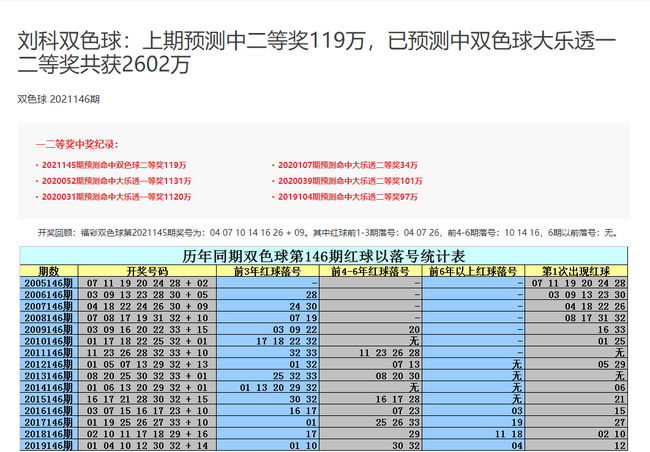The height and width of the screenshot is (452, 650).
Task: Select the 2013146期 row label
Action: click(x=49, y=376)
